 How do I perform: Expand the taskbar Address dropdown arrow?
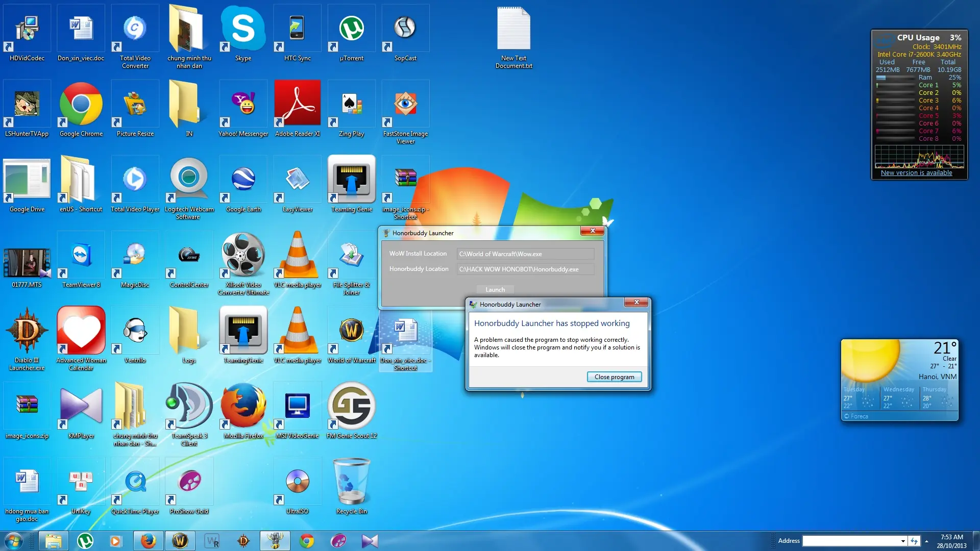[x=902, y=541]
